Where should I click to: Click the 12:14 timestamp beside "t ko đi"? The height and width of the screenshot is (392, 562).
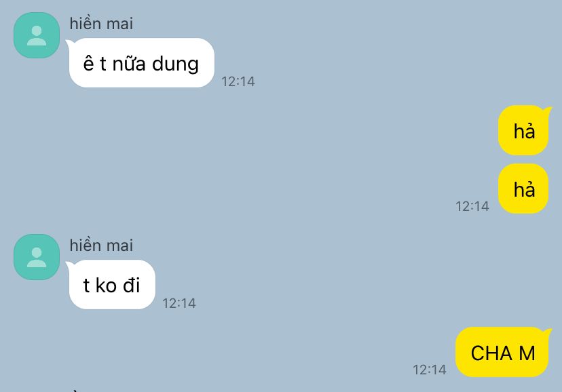coord(179,304)
